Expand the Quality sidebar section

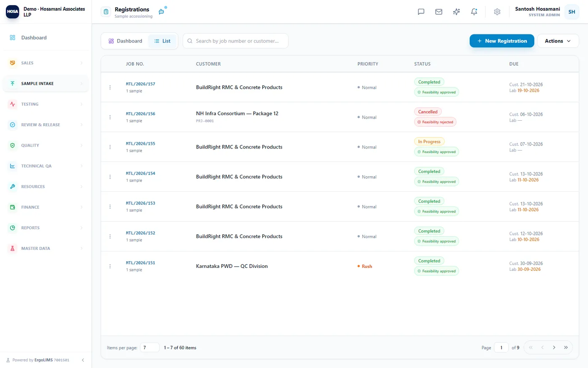46,146
